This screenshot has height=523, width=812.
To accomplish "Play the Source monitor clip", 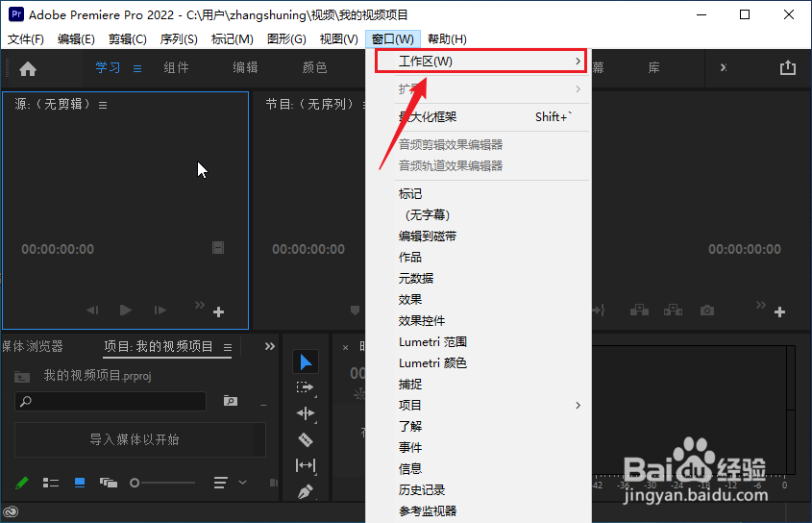I will pos(125,310).
